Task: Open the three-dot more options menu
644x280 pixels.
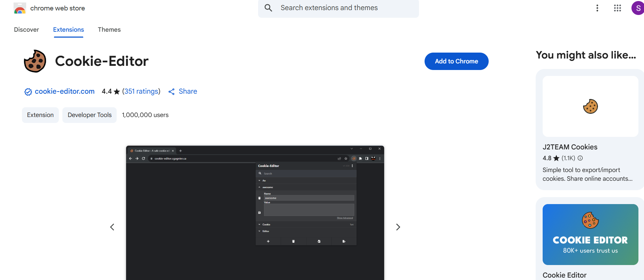Action: [x=597, y=8]
